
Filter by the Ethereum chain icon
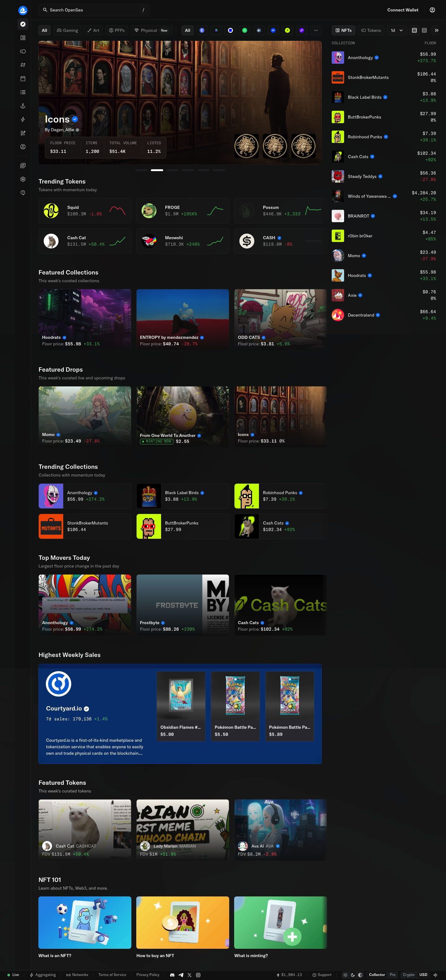[x=202, y=30]
